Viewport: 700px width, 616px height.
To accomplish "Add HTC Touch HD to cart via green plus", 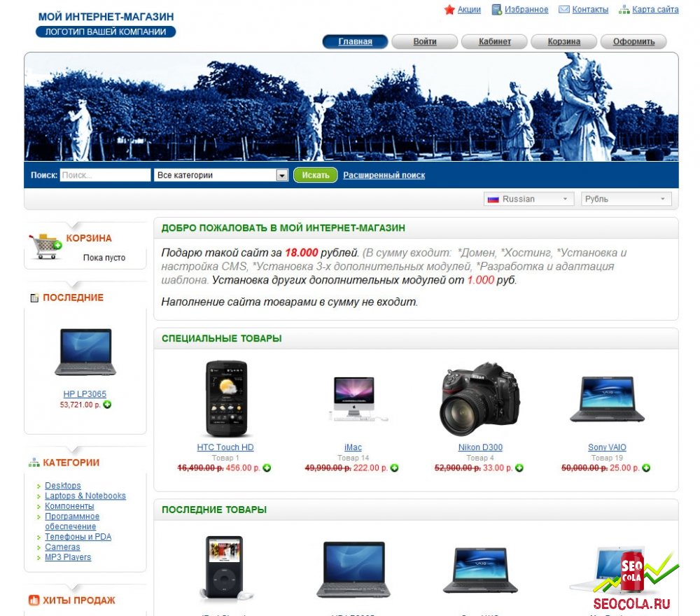I will point(267,468).
